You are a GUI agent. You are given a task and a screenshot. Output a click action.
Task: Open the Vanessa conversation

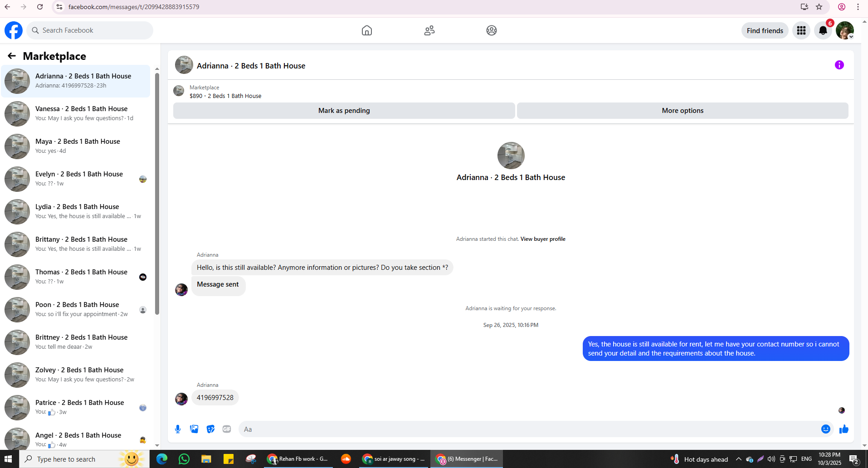pyautogui.click(x=76, y=114)
